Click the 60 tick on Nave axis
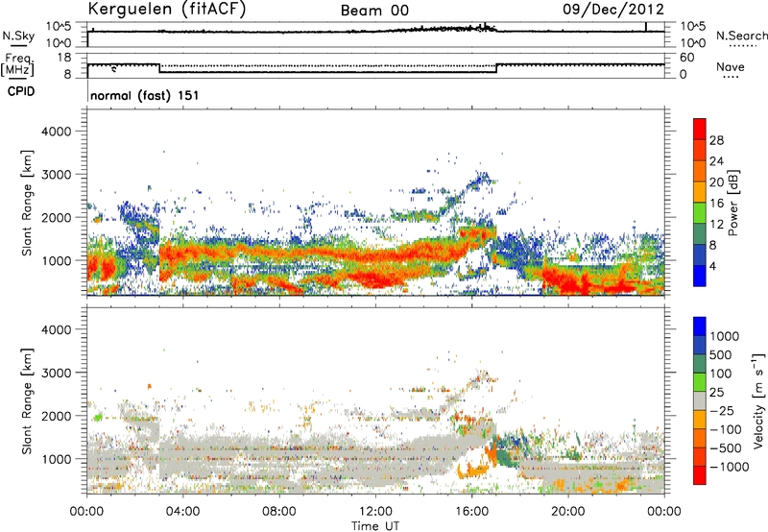The width and height of the screenshot is (768, 532). coord(686,58)
